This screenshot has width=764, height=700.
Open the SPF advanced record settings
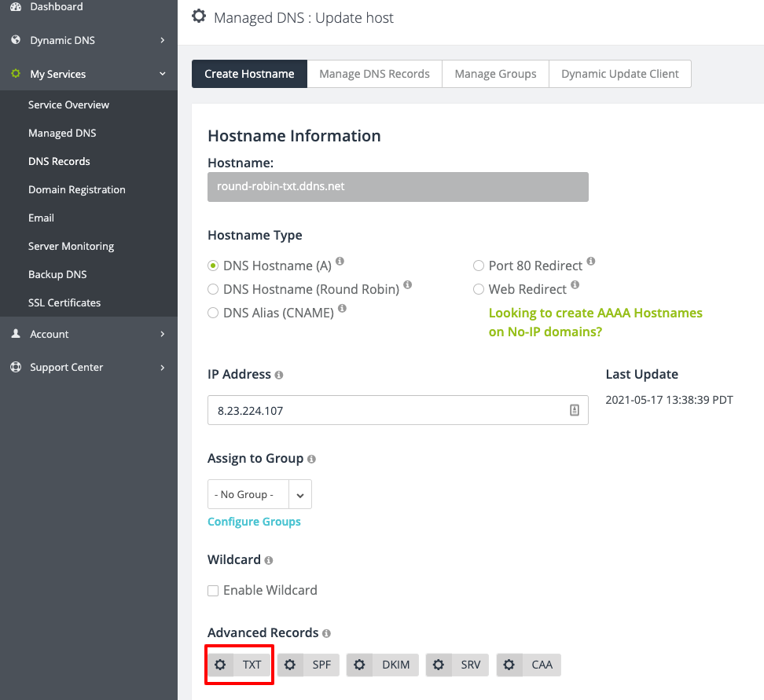point(308,665)
